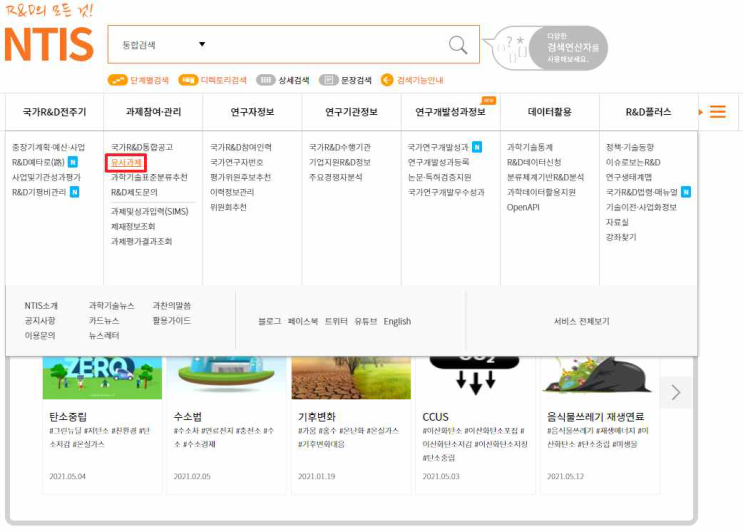This screenshot has height=532, width=743.
Task: Select OpenAPI submenu item
Action: coord(523,207)
